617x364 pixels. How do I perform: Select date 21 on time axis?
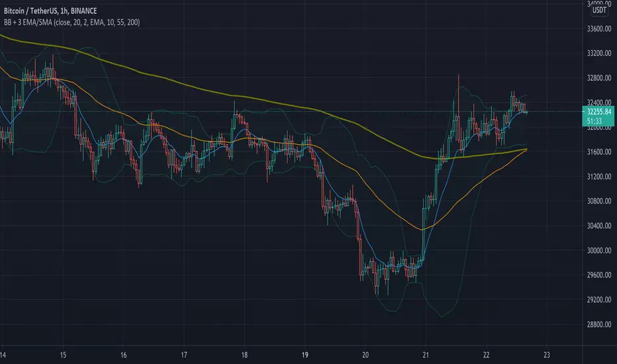tap(426, 354)
